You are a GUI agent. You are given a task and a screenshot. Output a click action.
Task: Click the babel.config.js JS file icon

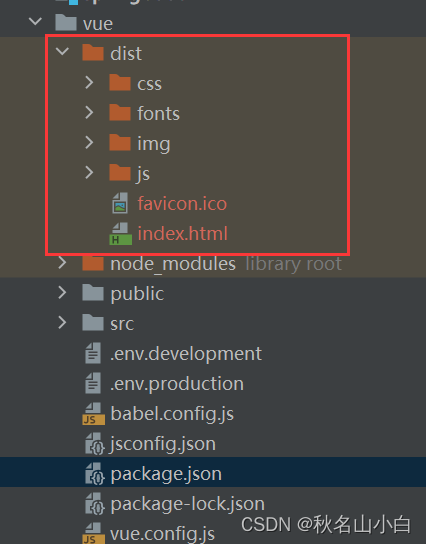94,414
